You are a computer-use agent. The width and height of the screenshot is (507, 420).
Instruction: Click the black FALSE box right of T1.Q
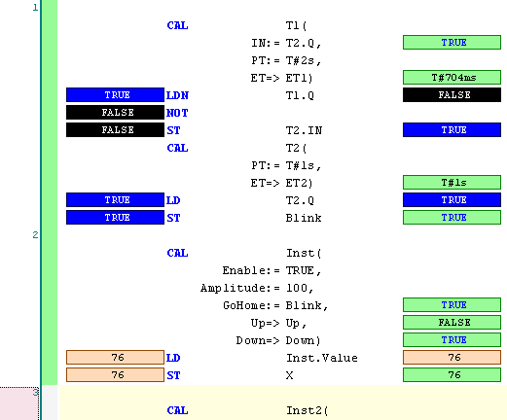click(x=452, y=95)
